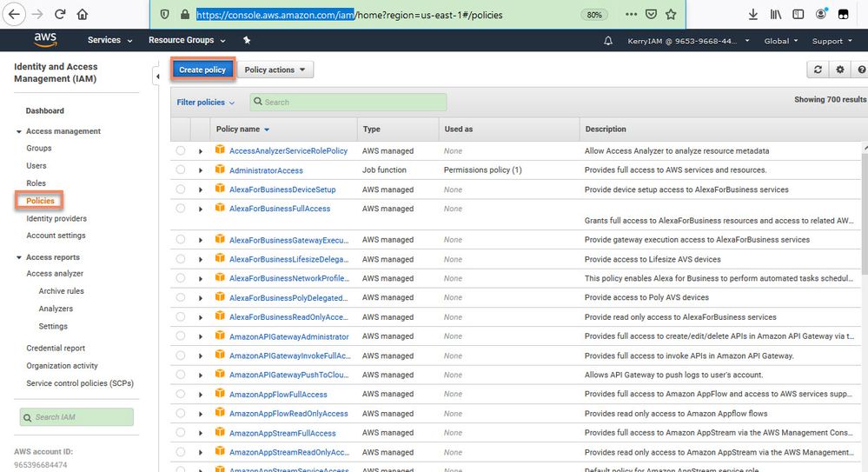Open the notifications bell
This screenshot has width=868, height=472.
click(x=608, y=41)
